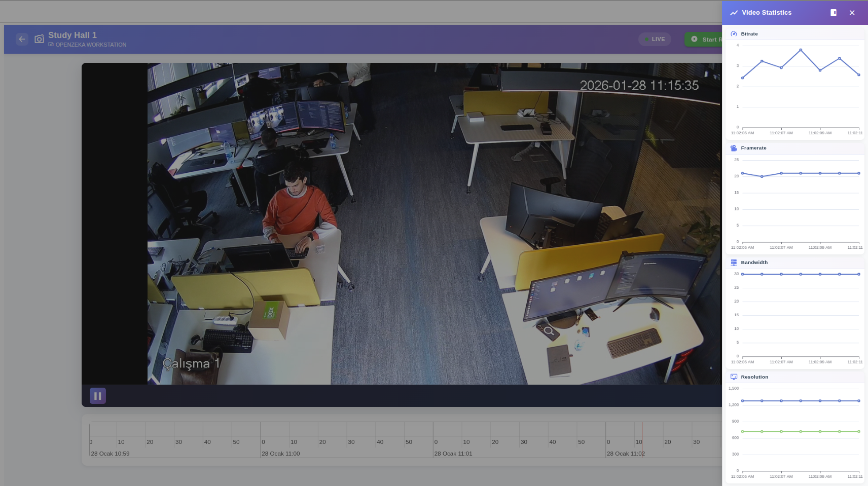Select the highest peak point on Bitrate chart
Viewport: 868px width, 486px height.
tap(801, 50)
